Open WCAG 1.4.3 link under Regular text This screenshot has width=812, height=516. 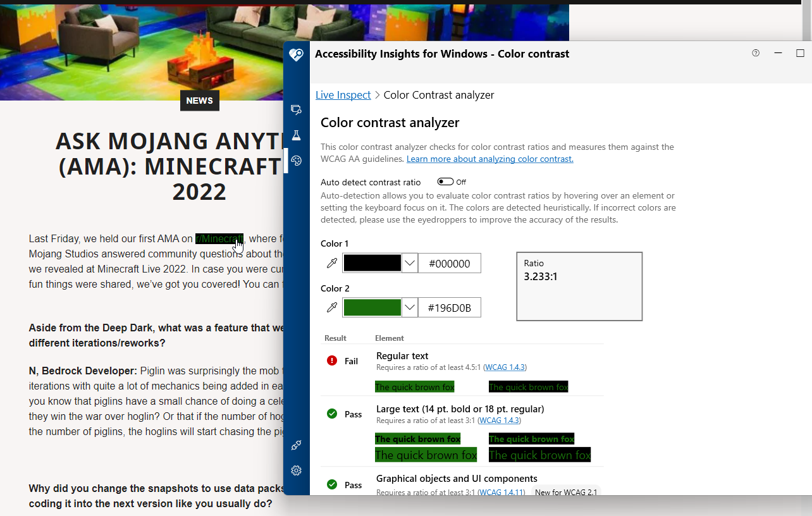pos(505,367)
